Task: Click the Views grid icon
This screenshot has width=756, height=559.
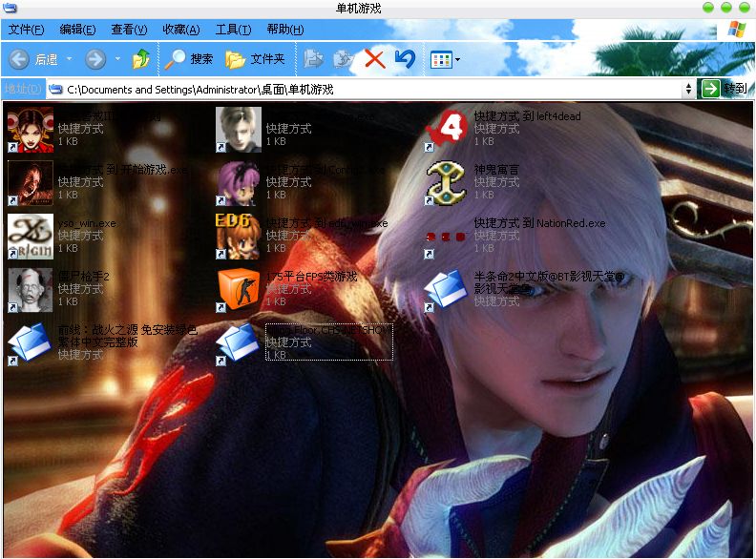Action: pyautogui.click(x=441, y=60)
